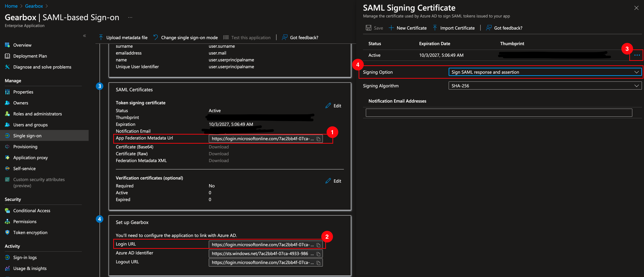Click the Owners sidebar icon
Image resolution: width=644 pixels, height=277 pixels.
tap(7, 103)
